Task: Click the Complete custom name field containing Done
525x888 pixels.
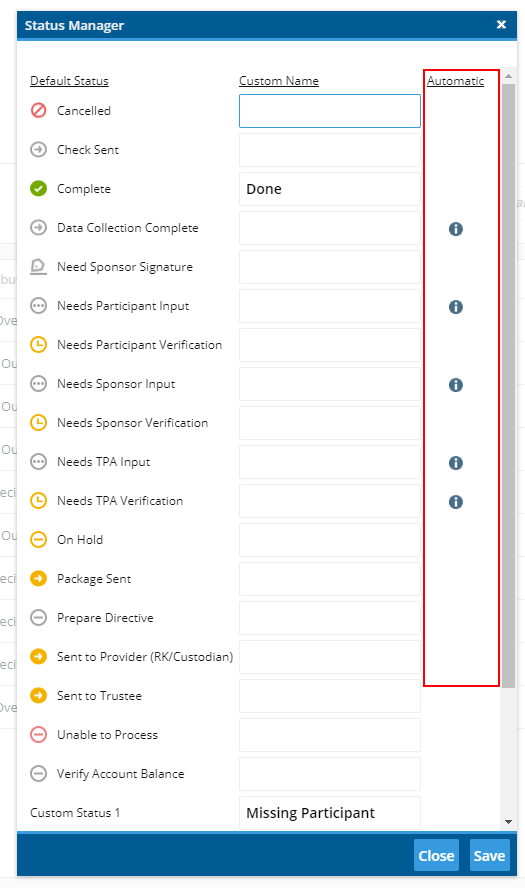Action: click(x=330, y=189)
